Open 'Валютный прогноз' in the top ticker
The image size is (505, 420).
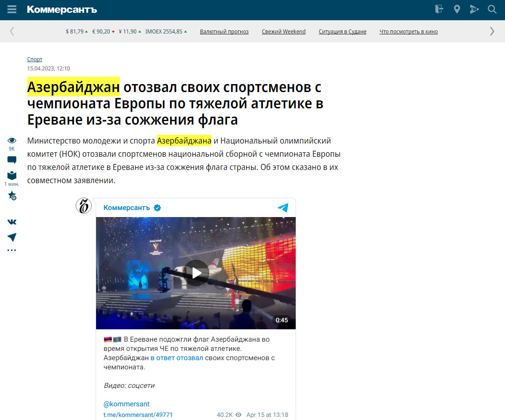click(x=224, y=32)
